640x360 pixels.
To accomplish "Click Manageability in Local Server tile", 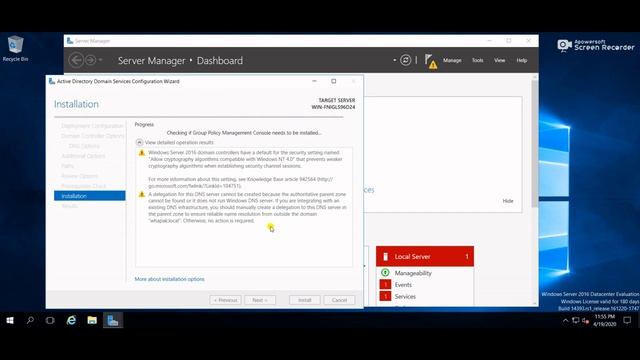I will (x=413, y=273).
